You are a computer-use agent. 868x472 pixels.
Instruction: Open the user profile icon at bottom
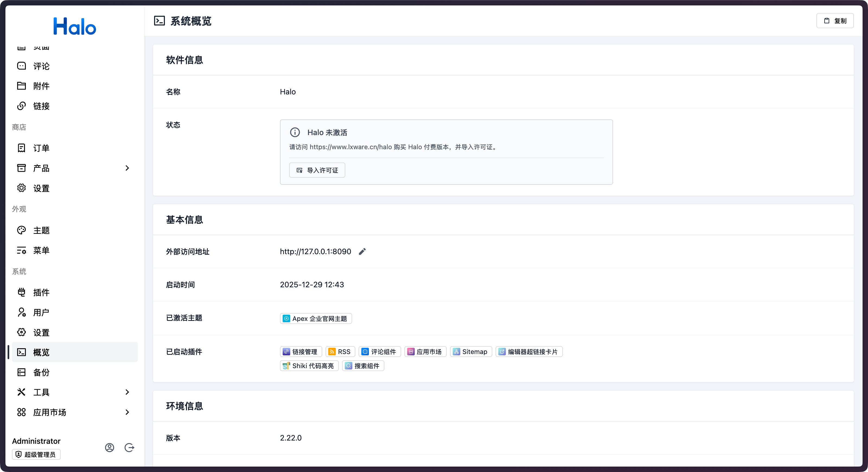[x=110, y=447]
